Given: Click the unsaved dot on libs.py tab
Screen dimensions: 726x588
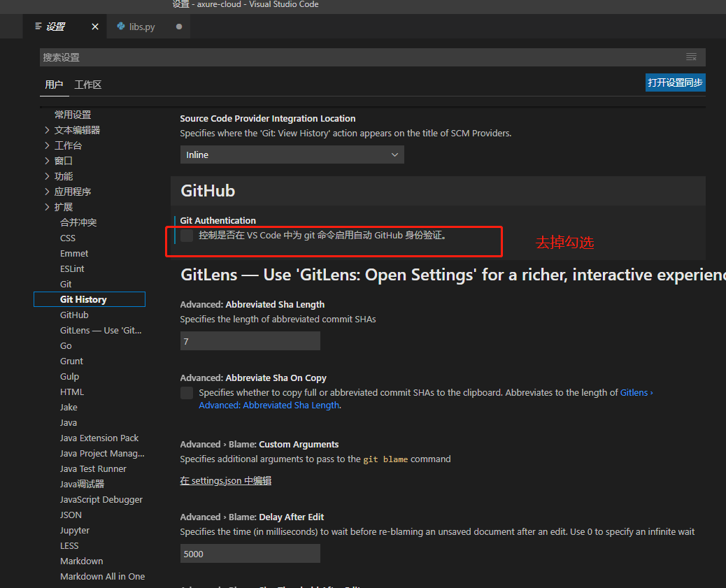Looking at the screenshot, I should pyautogui.click(x=179, y=27).
